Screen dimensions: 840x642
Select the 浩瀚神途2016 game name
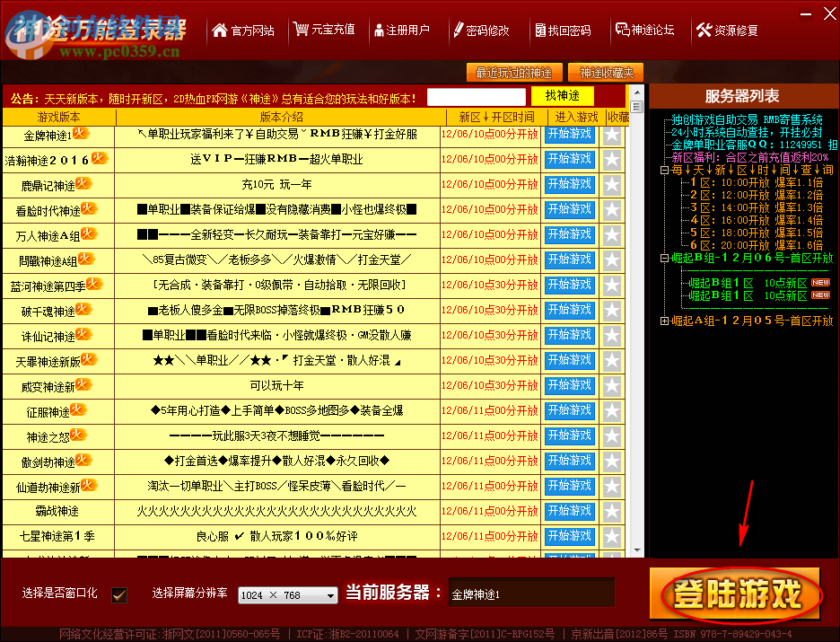[x=47, y=160]
